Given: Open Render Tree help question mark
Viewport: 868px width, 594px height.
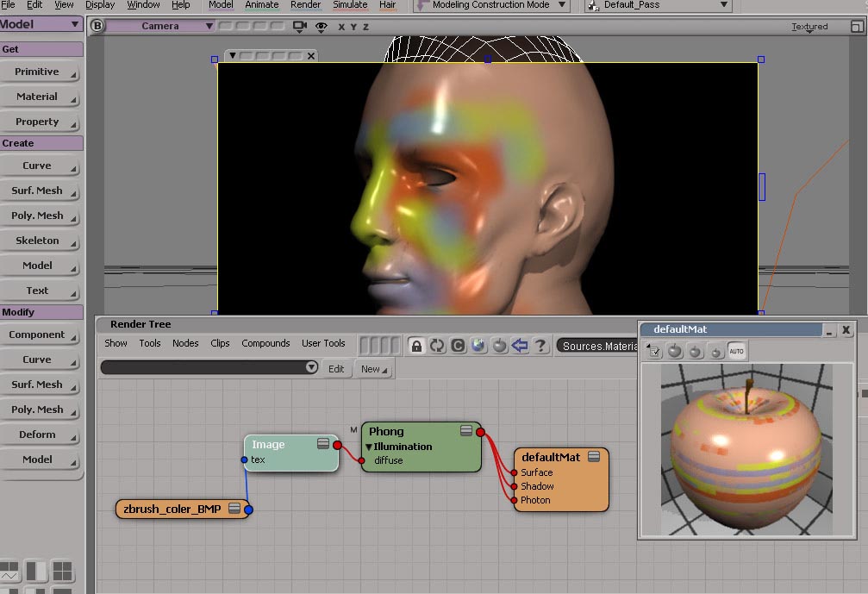Looking at the screenshot, I should [540, 346].
